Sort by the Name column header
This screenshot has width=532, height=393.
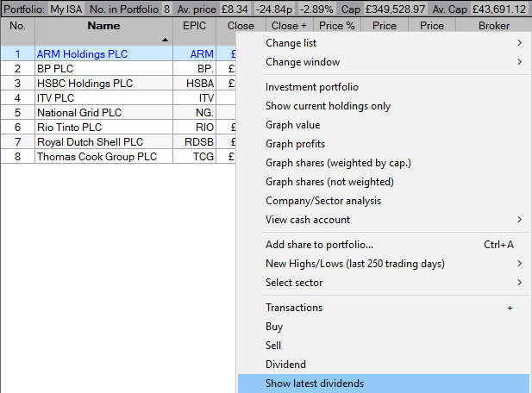click(x=103, y=27)
